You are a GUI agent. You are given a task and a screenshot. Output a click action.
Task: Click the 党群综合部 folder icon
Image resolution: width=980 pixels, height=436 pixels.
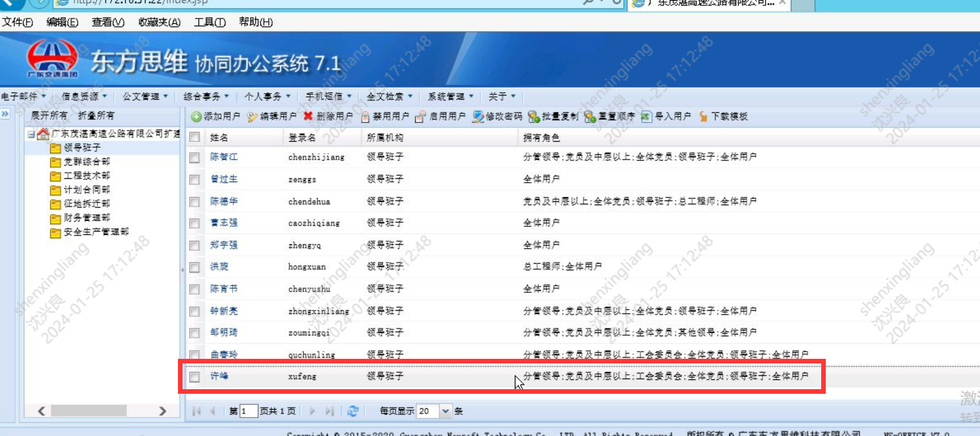[55, 162]
